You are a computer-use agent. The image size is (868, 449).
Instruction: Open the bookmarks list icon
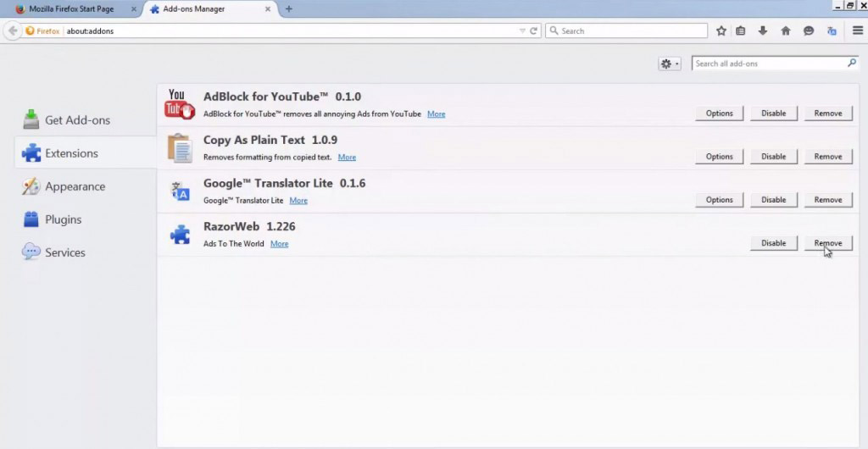coord(741,30)
